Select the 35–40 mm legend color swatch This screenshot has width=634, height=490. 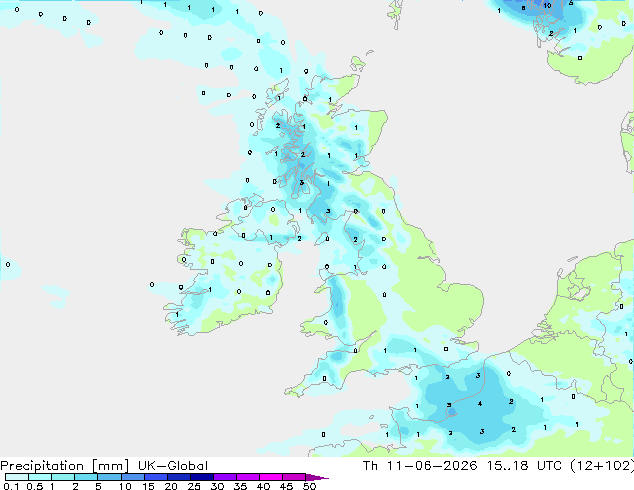[247, 477]
